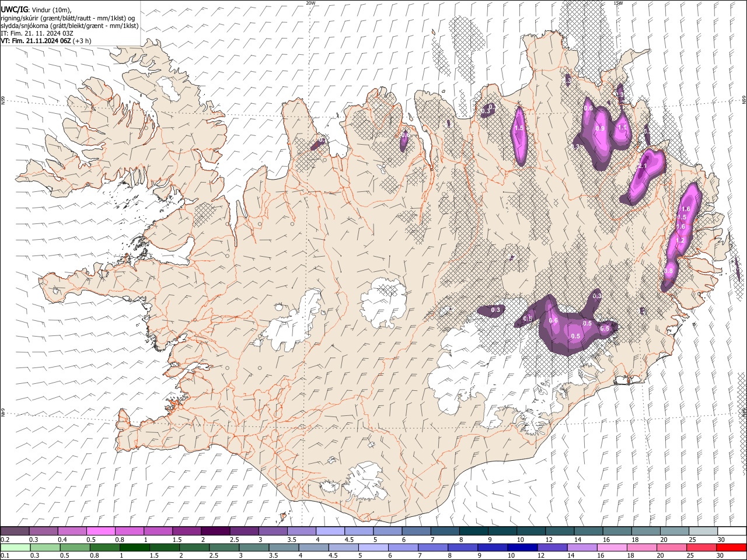This screenshot has width=747, height=560.
Task: Click the light purple swatch between 14 and 16 in bottom legend row
Action: 582,547
